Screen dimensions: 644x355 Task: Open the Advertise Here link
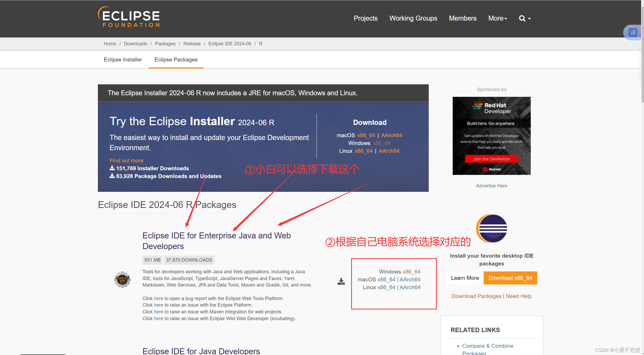[x=491, y=186]
